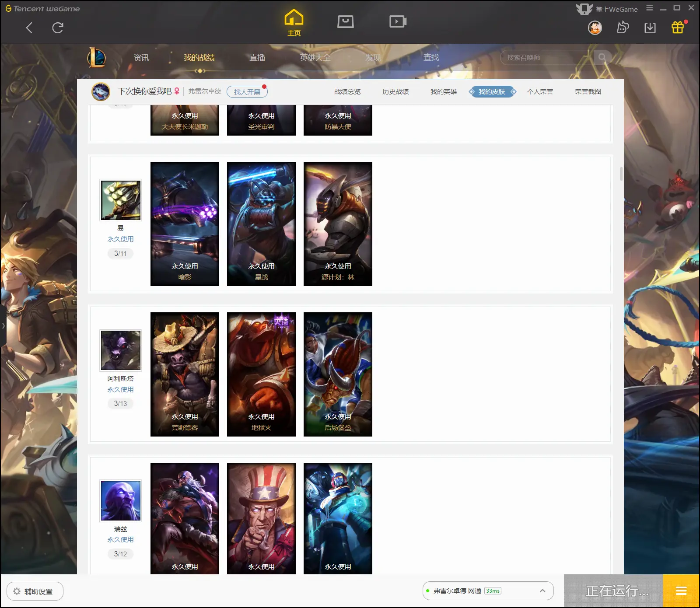
Task: Refresh the page with reload icon
Action: point(58,28)
